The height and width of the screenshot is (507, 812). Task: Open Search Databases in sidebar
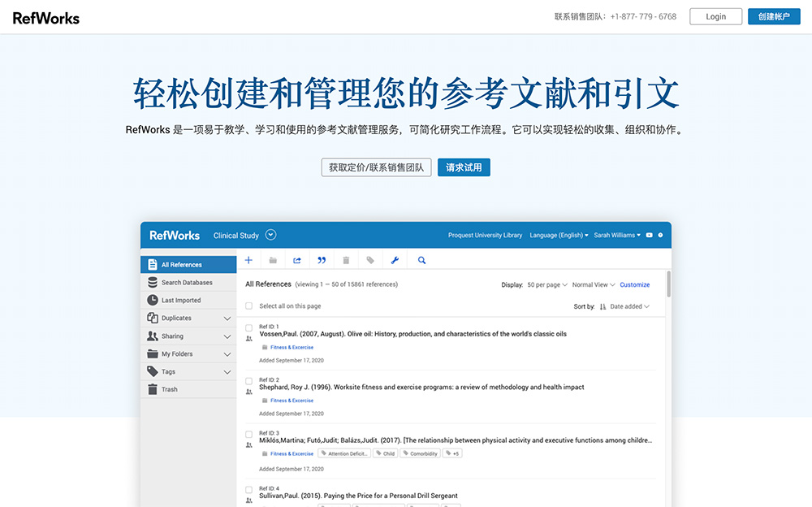[188, 283]
